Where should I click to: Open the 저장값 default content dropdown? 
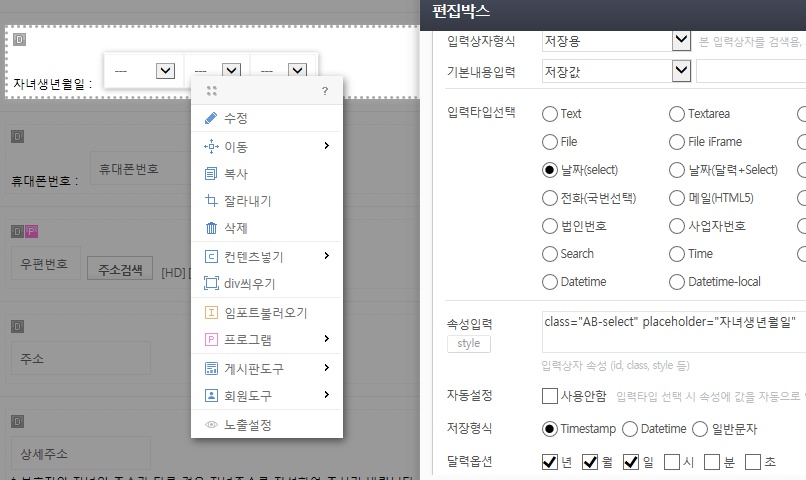[681, 71]
